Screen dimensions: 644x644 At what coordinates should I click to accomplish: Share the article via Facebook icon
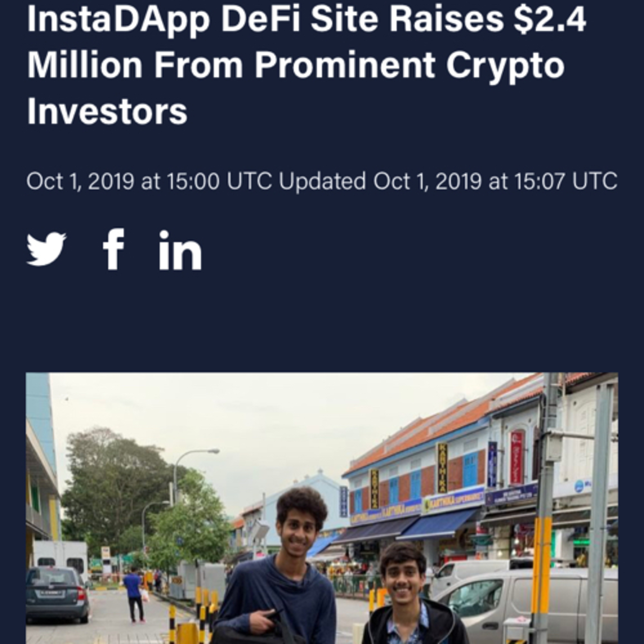click(114, 249)
